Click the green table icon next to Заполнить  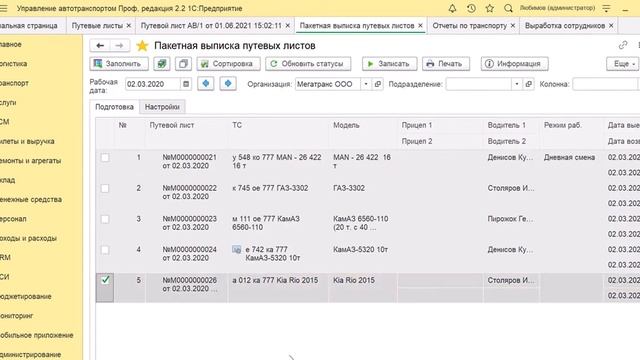[162, 64]
